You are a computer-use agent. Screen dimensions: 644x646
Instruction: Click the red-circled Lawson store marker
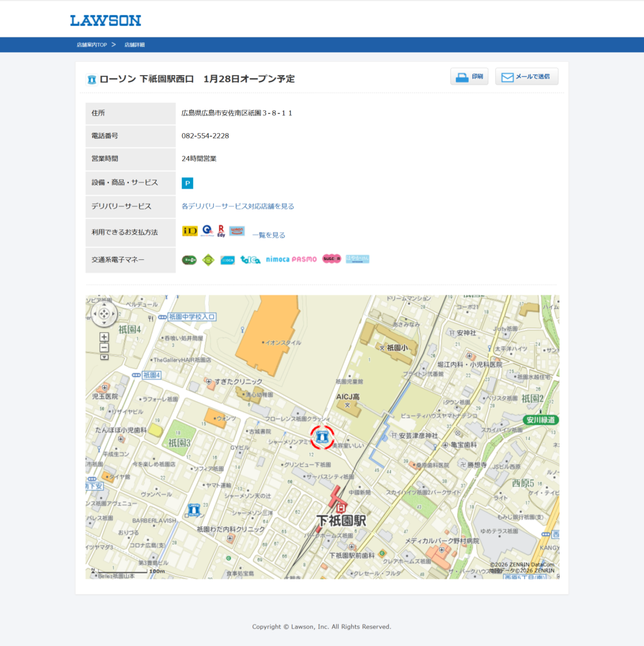[x=322, y=437]
